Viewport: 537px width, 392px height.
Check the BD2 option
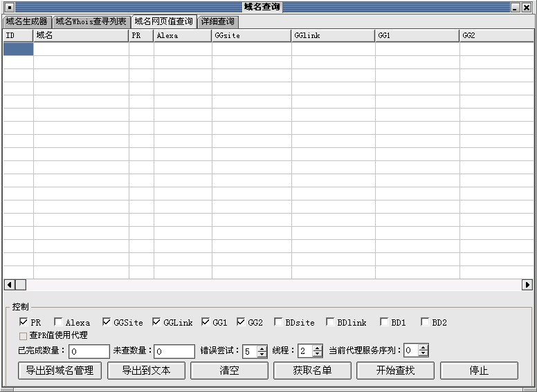(x=425, y=322)
